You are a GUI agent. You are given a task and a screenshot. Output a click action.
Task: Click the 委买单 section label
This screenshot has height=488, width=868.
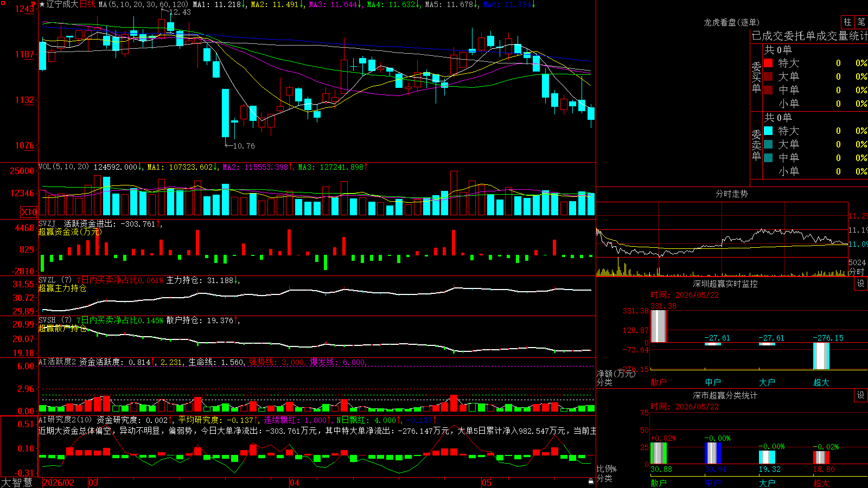(x=756, y=78)
